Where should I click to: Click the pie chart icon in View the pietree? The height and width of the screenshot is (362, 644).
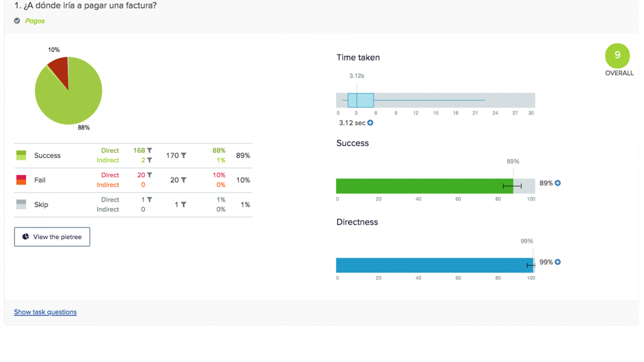click(x=25, y=237)
